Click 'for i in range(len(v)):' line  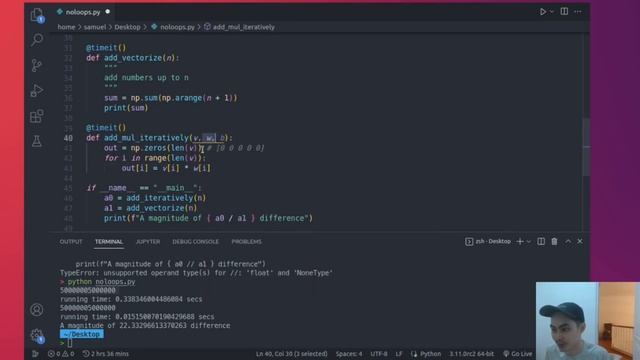click(155, 158)
